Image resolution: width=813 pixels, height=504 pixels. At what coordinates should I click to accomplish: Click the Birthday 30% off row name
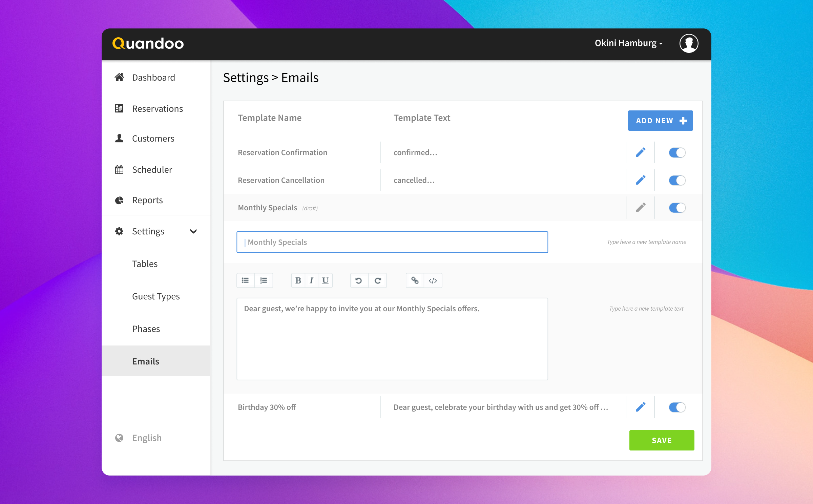[x=267, y=407]
